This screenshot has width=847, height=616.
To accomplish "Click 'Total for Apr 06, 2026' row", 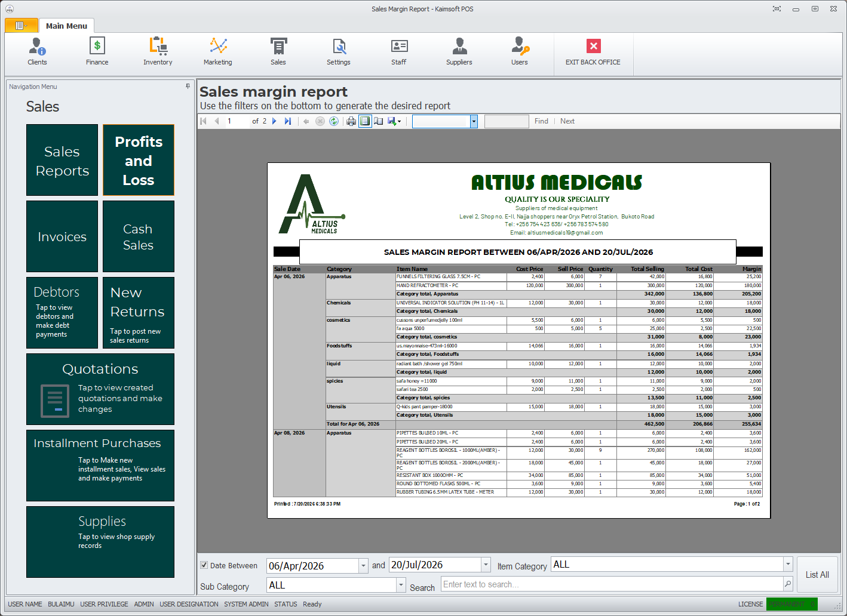I will click(544, 424).
